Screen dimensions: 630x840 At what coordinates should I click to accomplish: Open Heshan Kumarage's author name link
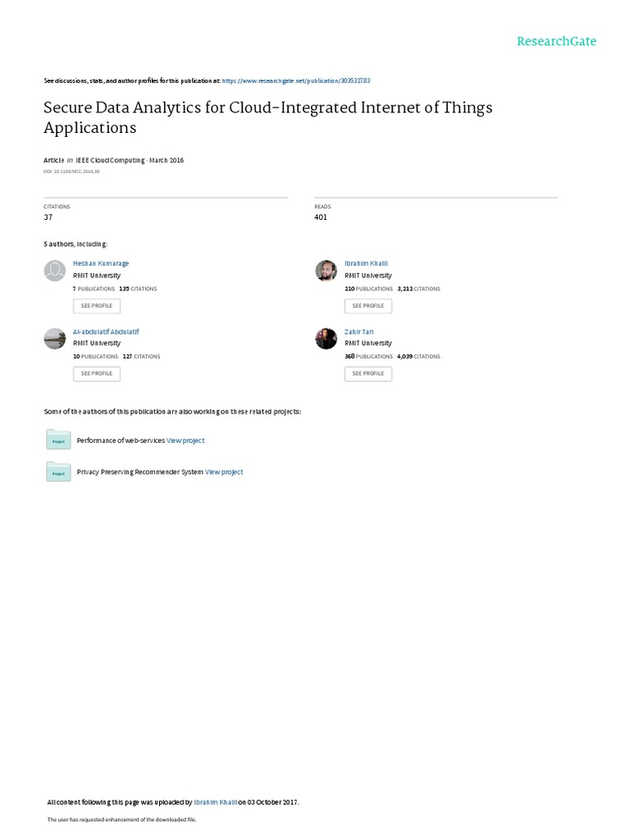[101, 263]
